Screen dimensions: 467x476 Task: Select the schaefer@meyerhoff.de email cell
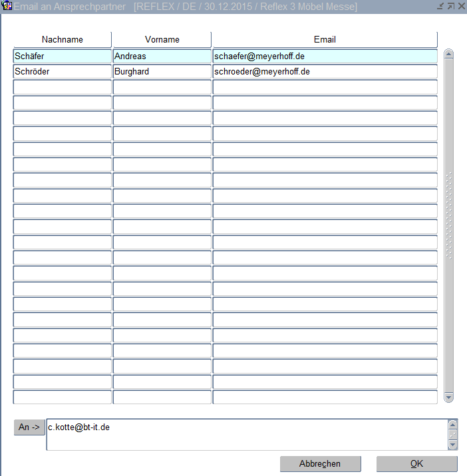[x=325, y=57]
